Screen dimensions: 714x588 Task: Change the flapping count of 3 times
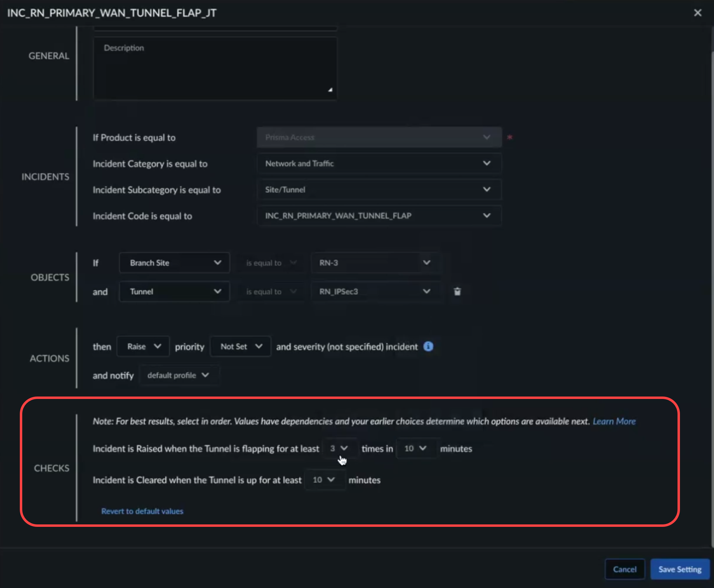tap(339, 448)
